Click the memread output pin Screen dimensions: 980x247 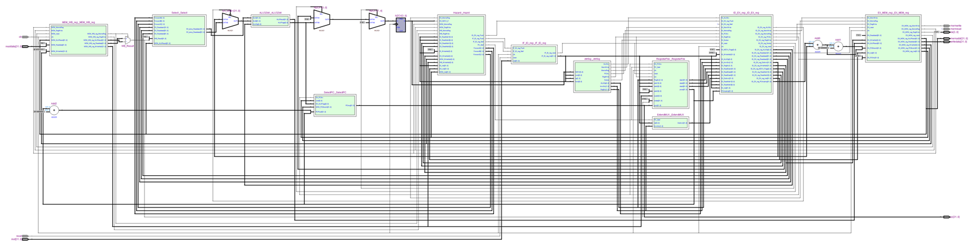947,29
